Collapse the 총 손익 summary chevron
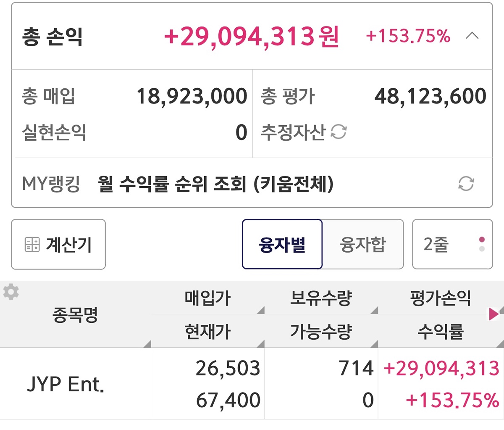Screen dimensions: 504x430 coord(472,36)
